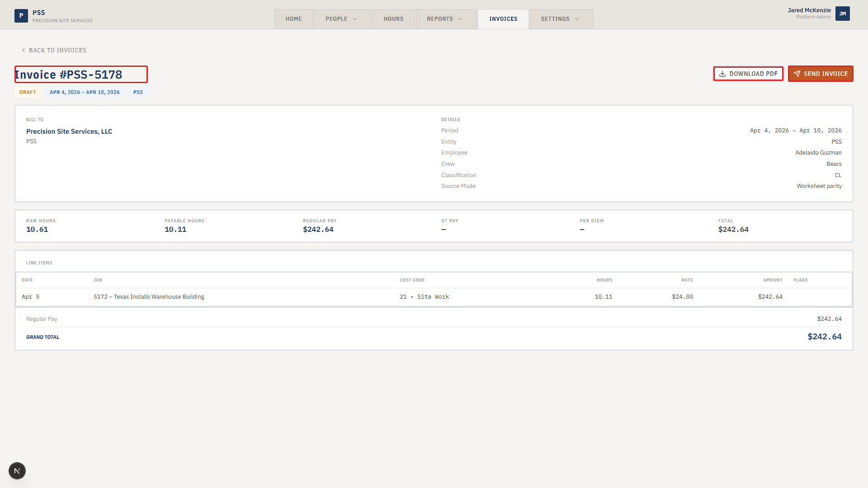
Task: Go back to invoices link
Action: click(x=54, y=50)
